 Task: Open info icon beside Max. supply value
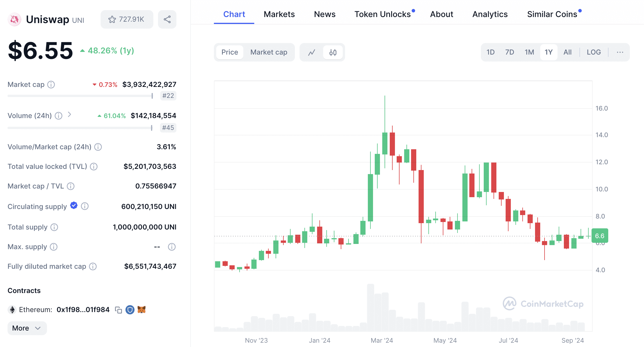(172, 247)
